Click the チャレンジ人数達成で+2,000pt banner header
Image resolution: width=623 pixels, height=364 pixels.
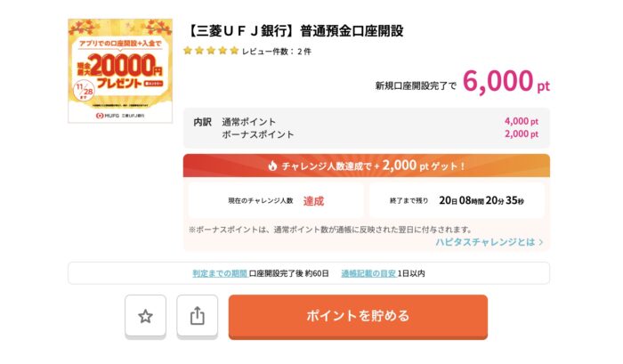[x=366, y=166]
